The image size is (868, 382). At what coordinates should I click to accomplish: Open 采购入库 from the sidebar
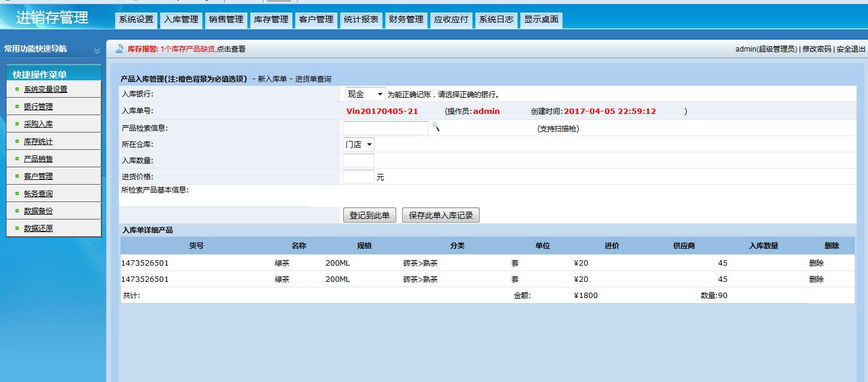point(38,124)
